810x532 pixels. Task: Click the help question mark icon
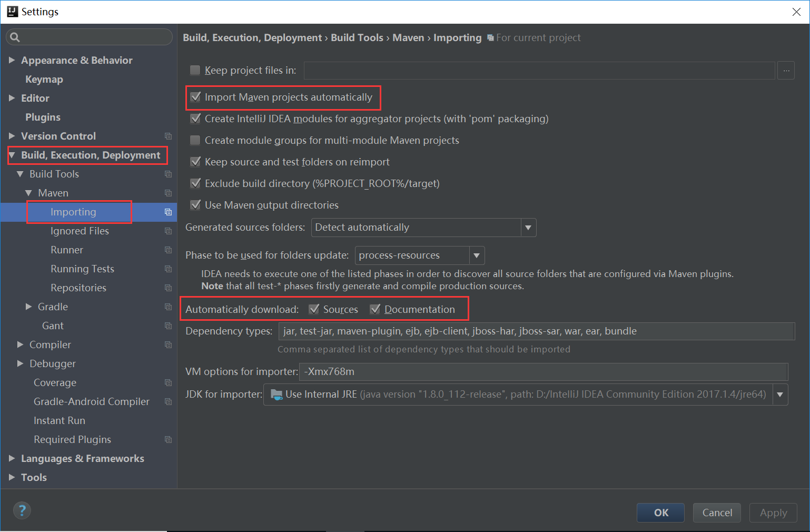tap(22, 510)
